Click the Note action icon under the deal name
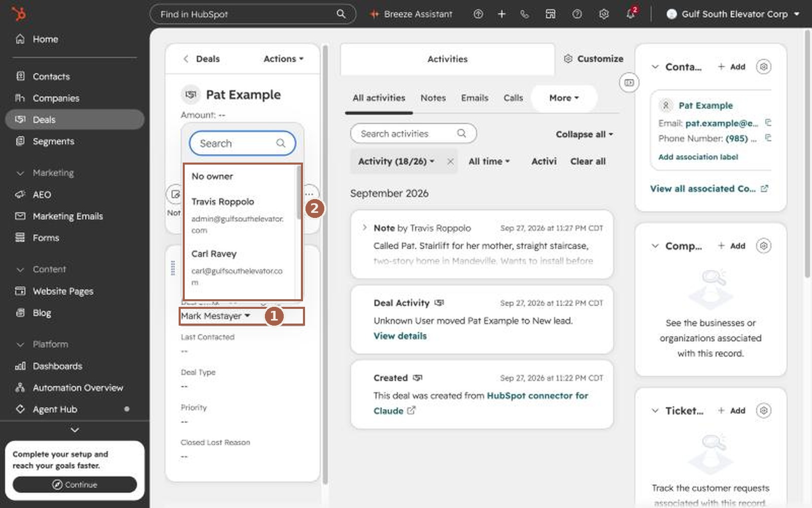The image size is (812, 508). pos(174,194)
